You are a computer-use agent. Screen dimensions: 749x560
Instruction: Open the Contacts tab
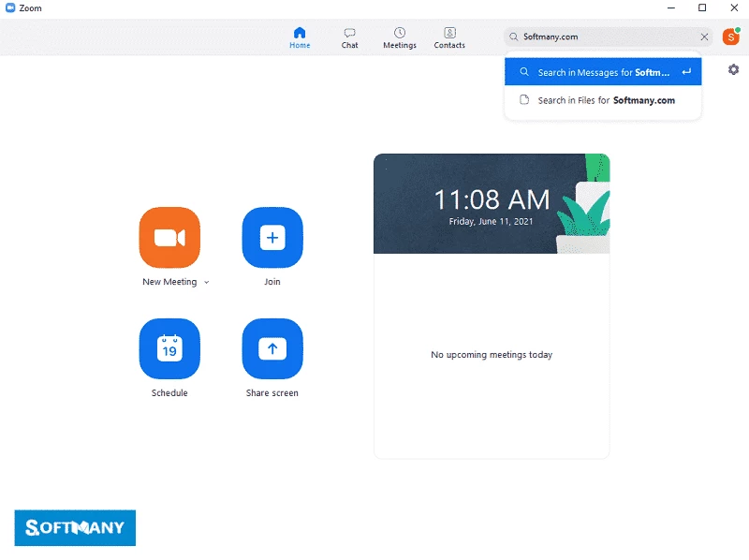pyautogui.click(x=449, y=37)
